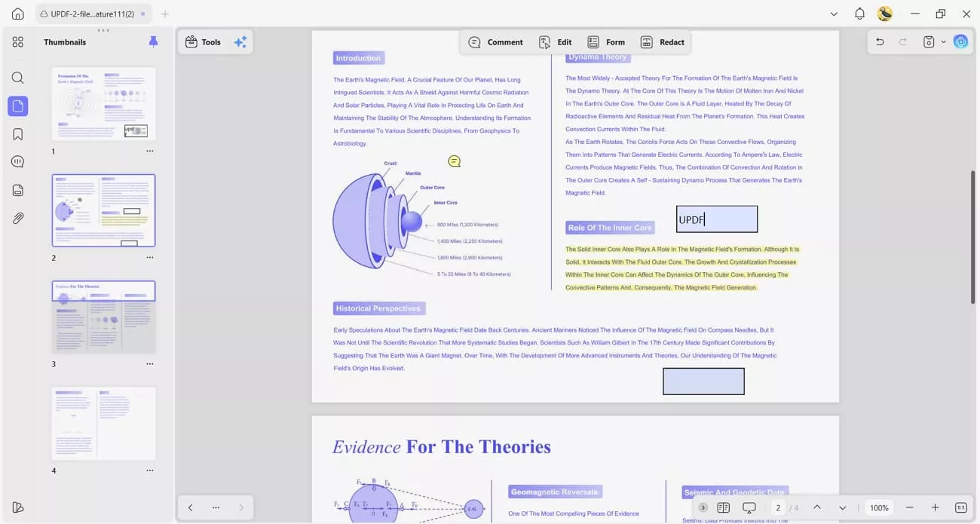Image resolution: width=980 pixels, height=524 pixels.
Task: Open options menu for page 3 thumbnail
Action: point(149,363)
